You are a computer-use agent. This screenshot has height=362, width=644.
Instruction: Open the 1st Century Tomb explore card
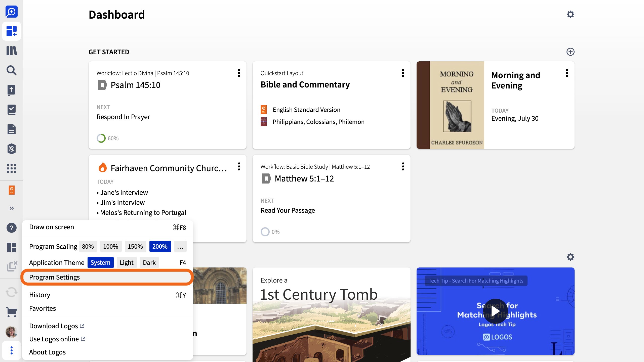coord(332,315)
